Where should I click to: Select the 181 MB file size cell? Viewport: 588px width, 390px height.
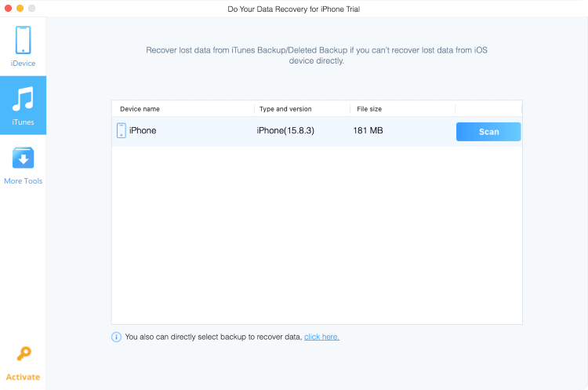click(368, 130)
